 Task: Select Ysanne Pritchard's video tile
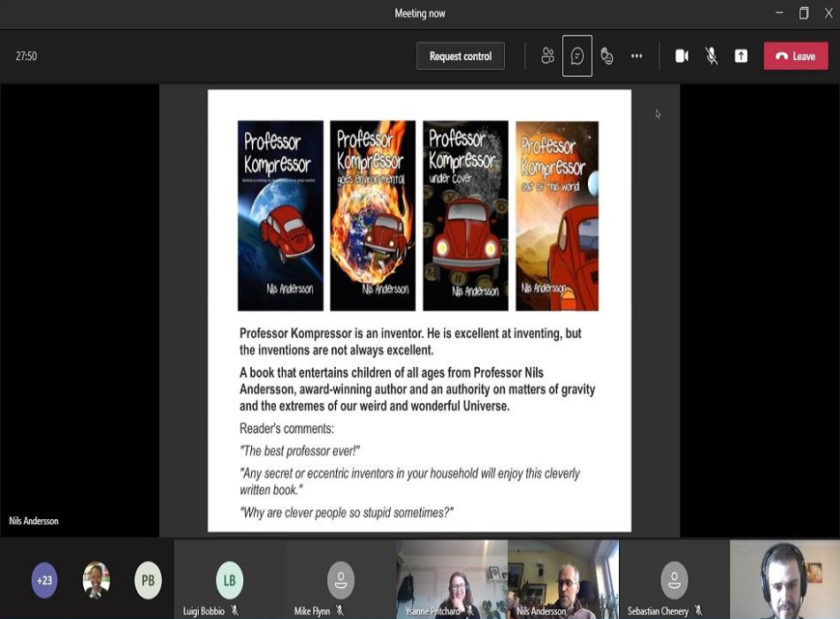pyautogui.click(x=452, y=579)
